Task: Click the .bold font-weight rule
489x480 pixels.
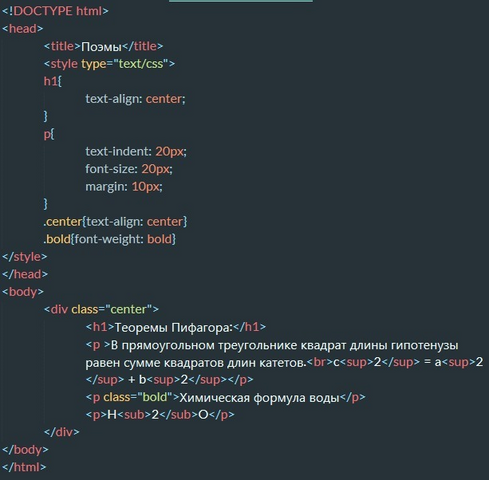Action: (x=110, y=239)
